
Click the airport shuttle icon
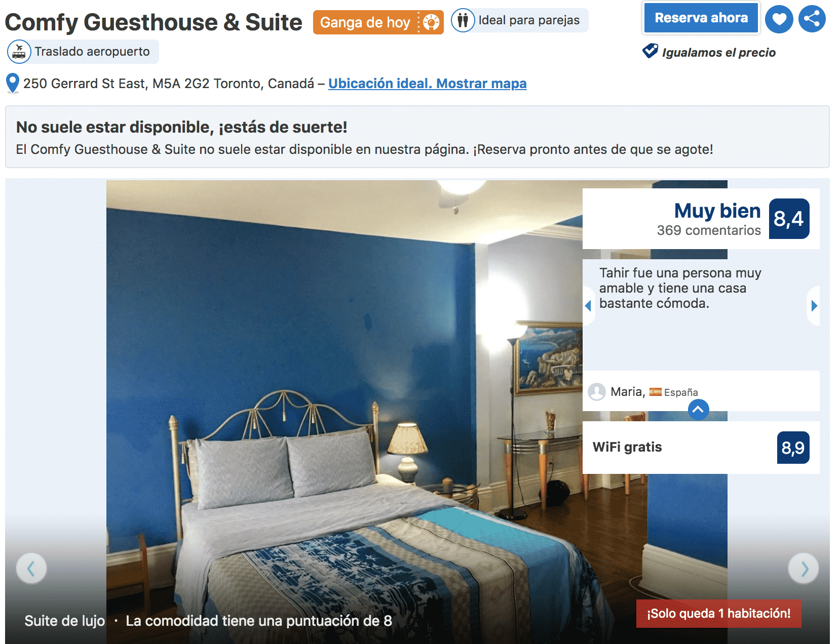pos(19,52)
